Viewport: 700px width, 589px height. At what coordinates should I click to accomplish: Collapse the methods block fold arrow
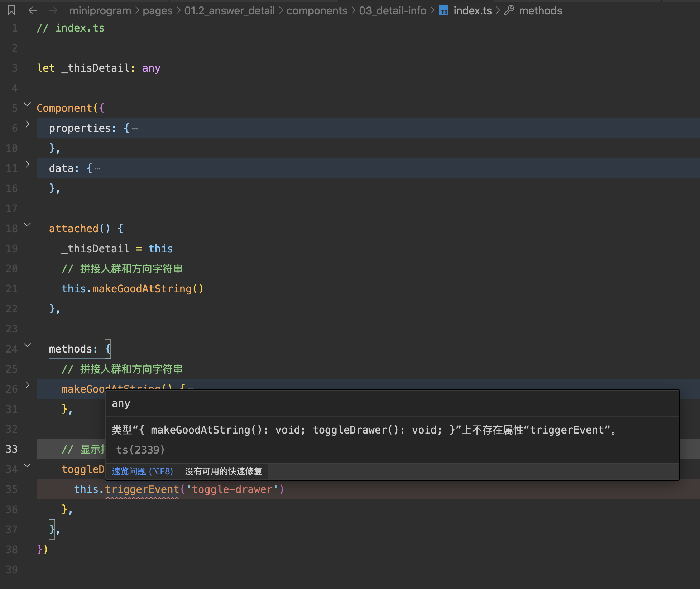(x=27, y=345)
